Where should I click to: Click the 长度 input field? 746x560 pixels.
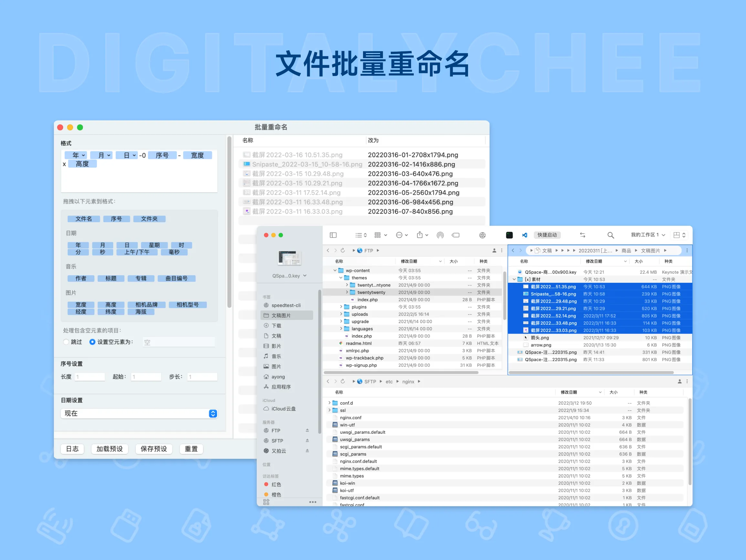point(89,377)
